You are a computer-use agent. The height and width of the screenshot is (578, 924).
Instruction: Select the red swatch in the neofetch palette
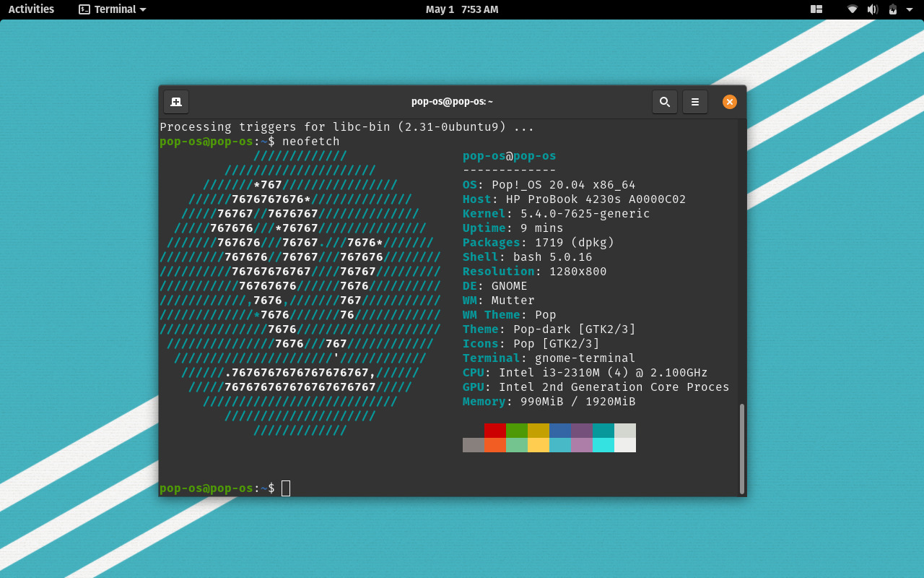tap(494, 431)
